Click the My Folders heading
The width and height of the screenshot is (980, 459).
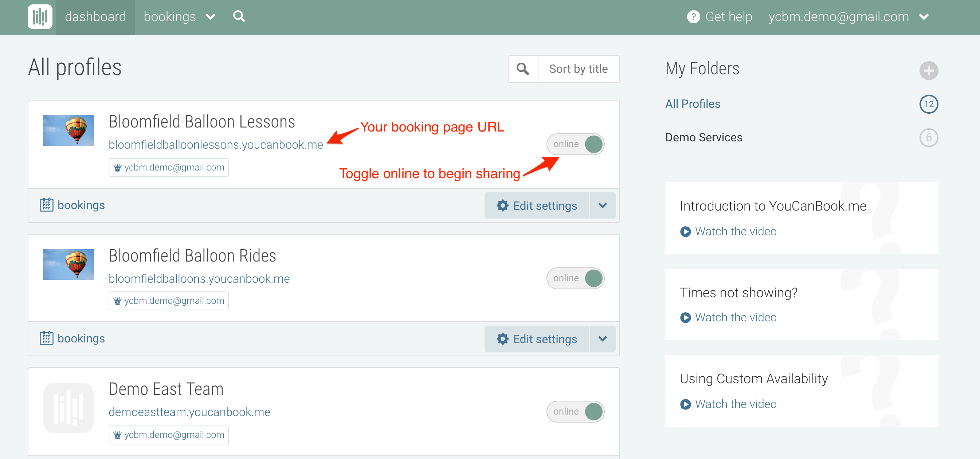702,69
